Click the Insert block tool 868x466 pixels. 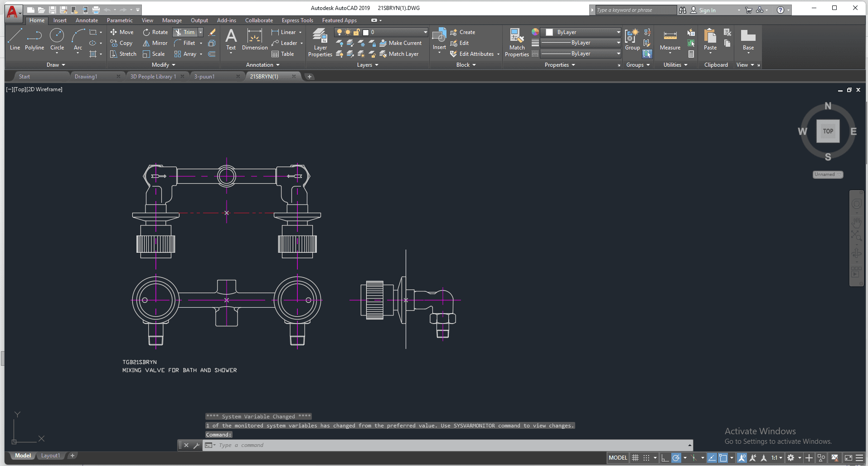tap(439, 39)
